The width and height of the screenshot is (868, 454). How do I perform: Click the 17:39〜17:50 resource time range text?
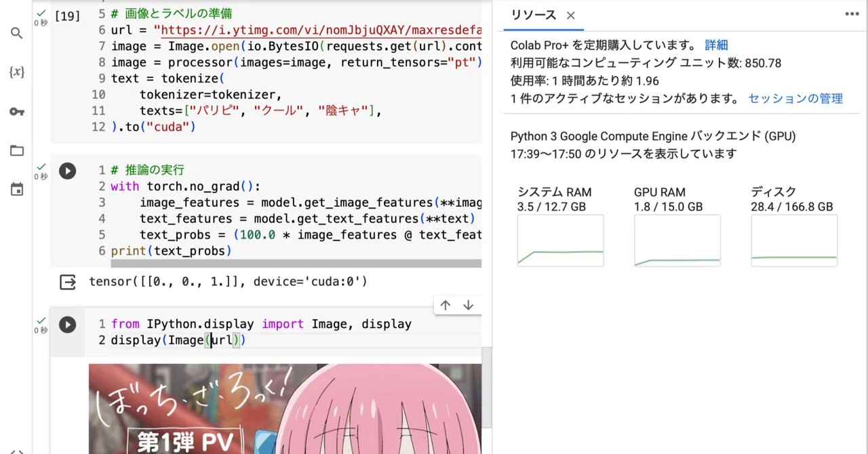point(623,154)
